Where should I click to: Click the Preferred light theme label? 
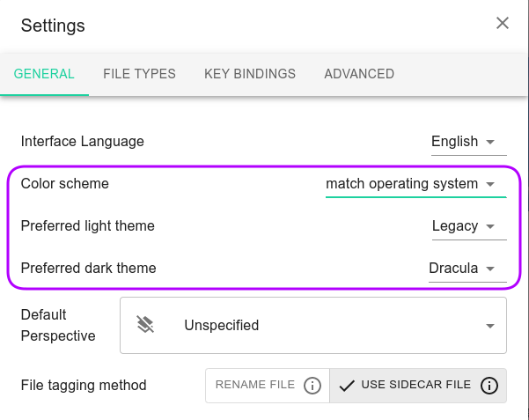88,226
